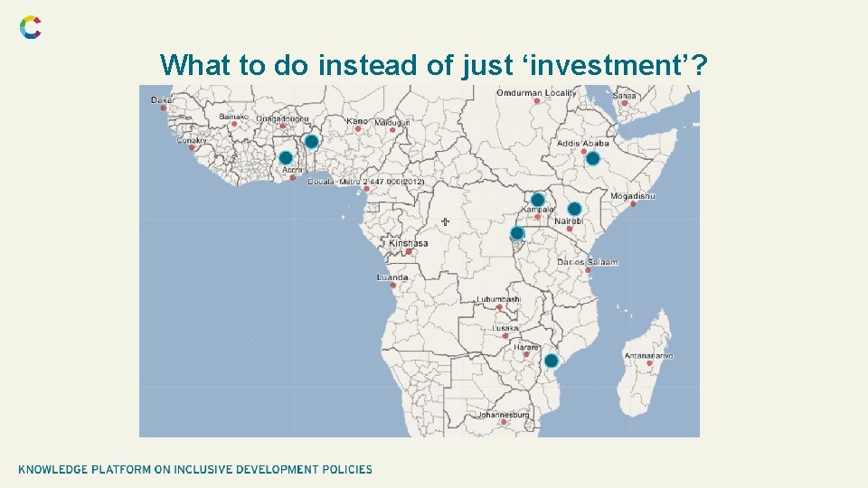Image resolution: width=868 pixels, height=488 pixels.
Task: Click the blue marker beside Addis Ababa
Action: (593, 159)
